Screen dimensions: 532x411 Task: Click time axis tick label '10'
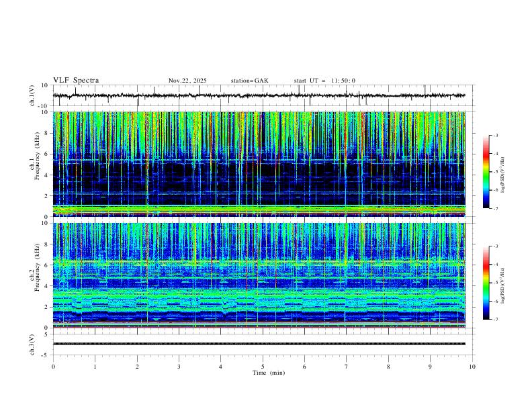pos(472,367)
